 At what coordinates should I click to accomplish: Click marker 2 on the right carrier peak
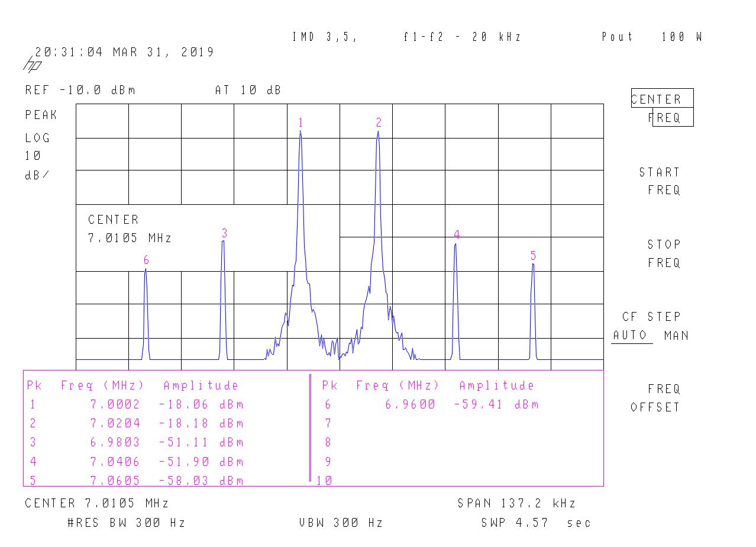379,123
